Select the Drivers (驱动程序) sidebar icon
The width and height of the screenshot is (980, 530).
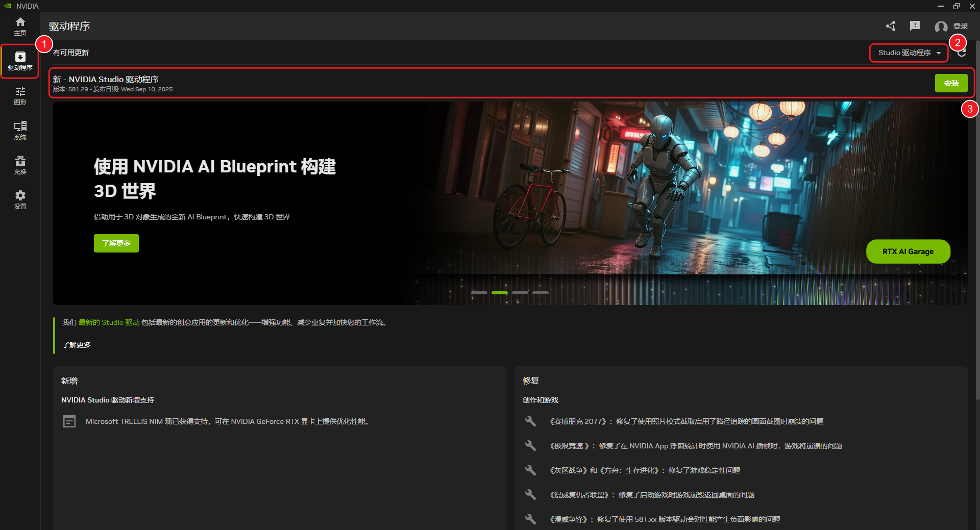point(20,61)
